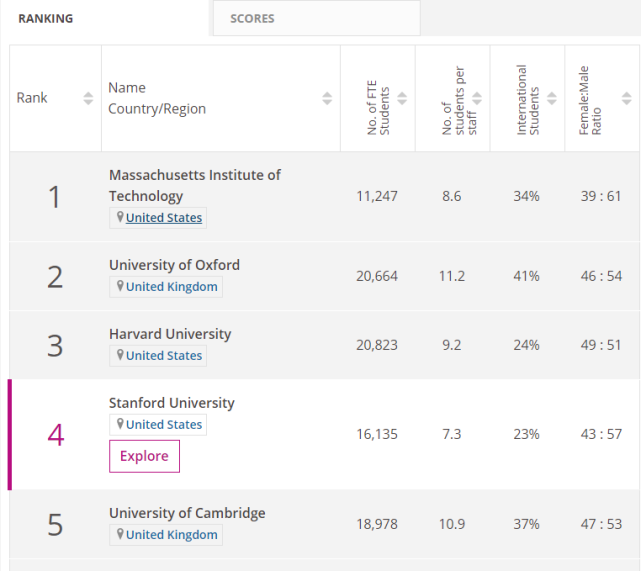Switch to the Scores tab

click(252, 18)
